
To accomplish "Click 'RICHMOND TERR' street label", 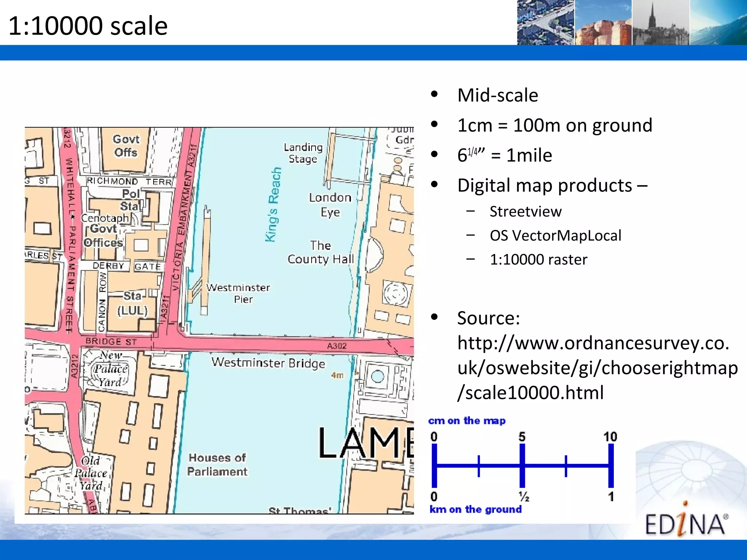I will 129,181.
